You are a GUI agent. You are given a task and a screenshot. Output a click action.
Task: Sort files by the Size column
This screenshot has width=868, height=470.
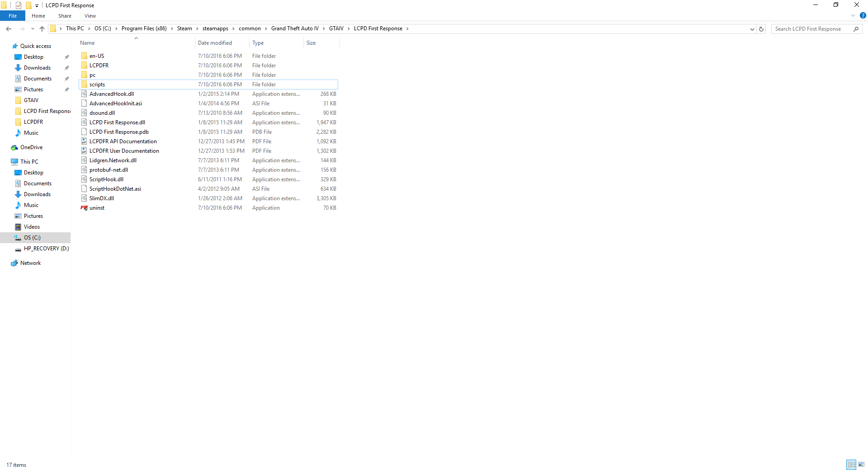click(x=321, y=43)
